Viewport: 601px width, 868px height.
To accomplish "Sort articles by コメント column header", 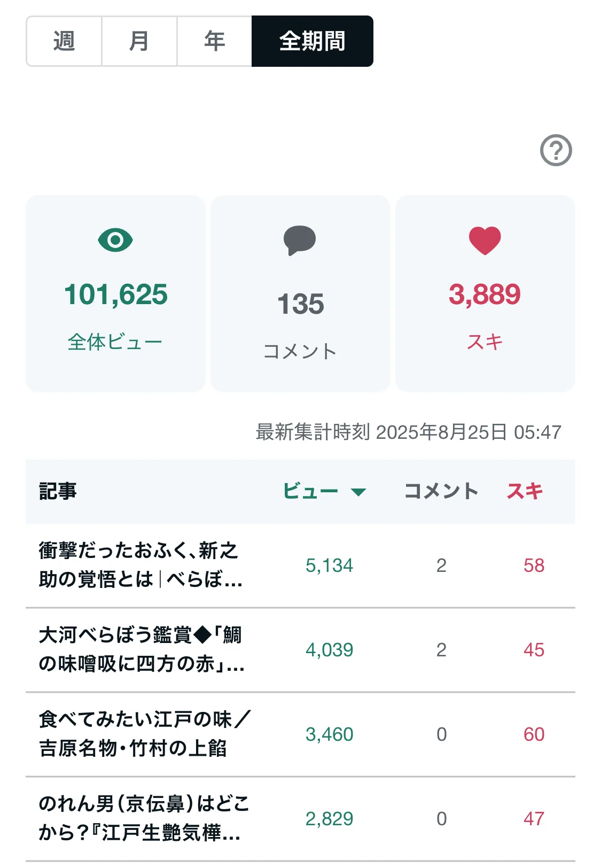I will [x=441, y=491].
